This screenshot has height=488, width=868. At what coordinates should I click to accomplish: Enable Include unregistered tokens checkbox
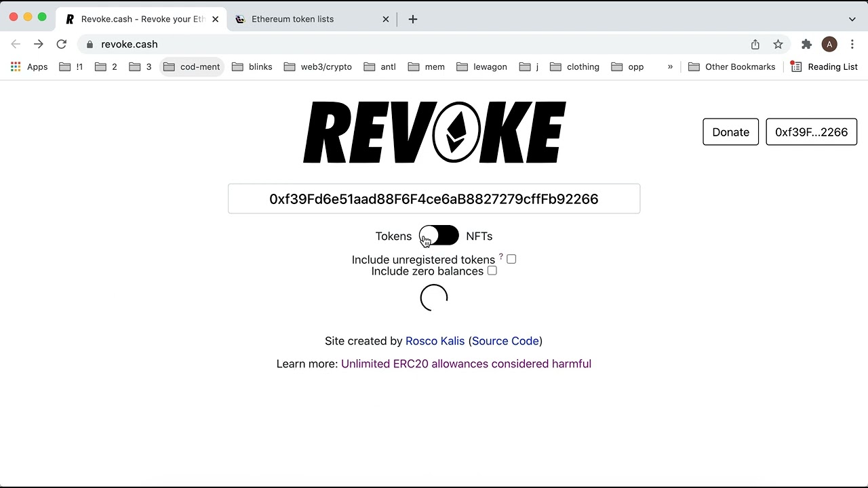pos(511,259)
